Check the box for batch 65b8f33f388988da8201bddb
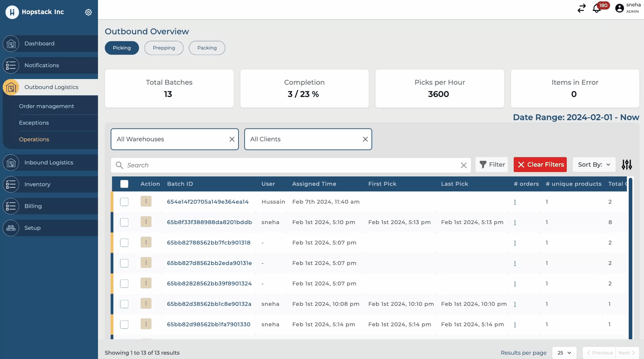The height and width of the screenshot is (359, 644). [124, 222]
